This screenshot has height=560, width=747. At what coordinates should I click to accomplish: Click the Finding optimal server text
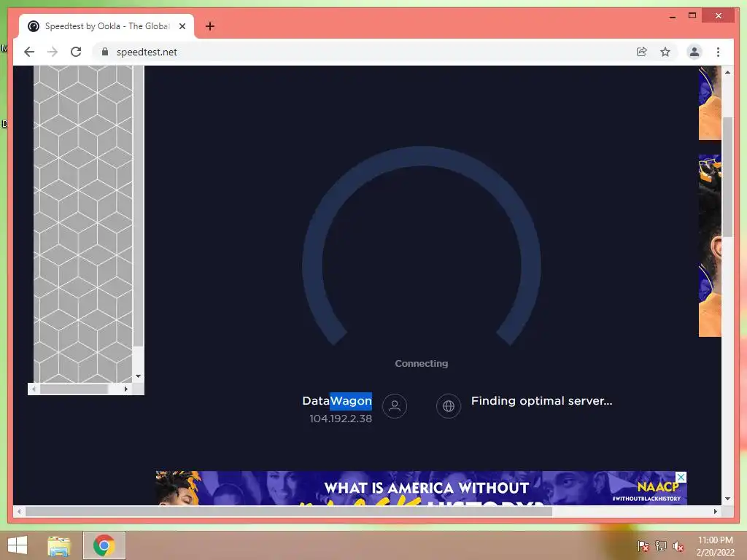pos(542,401)
